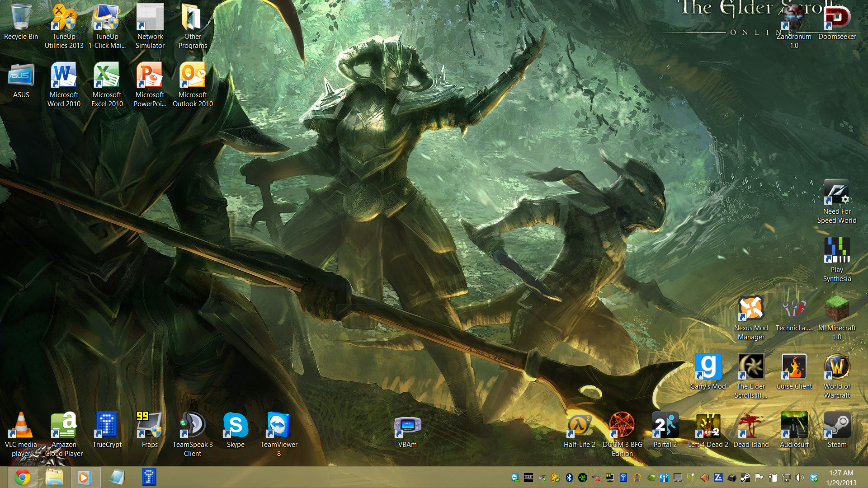Open the taskbar clock and date

841,478
